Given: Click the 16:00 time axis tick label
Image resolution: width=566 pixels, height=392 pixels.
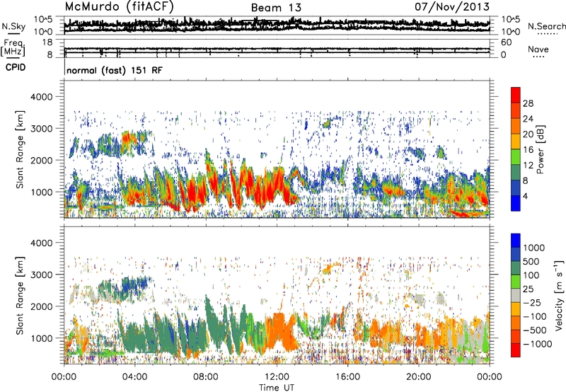Looking at the screenshot, I should 347,377.
